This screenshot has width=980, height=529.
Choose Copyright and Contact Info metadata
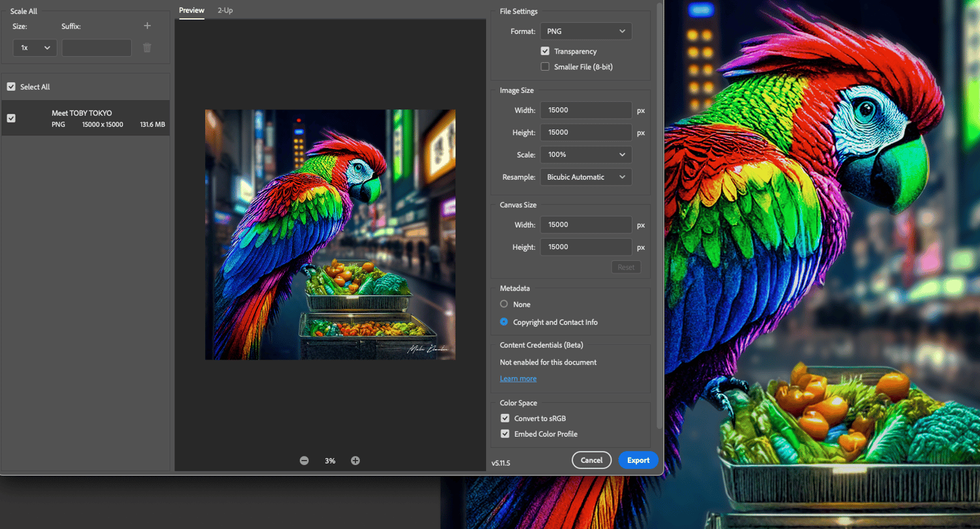coord(504,322)
